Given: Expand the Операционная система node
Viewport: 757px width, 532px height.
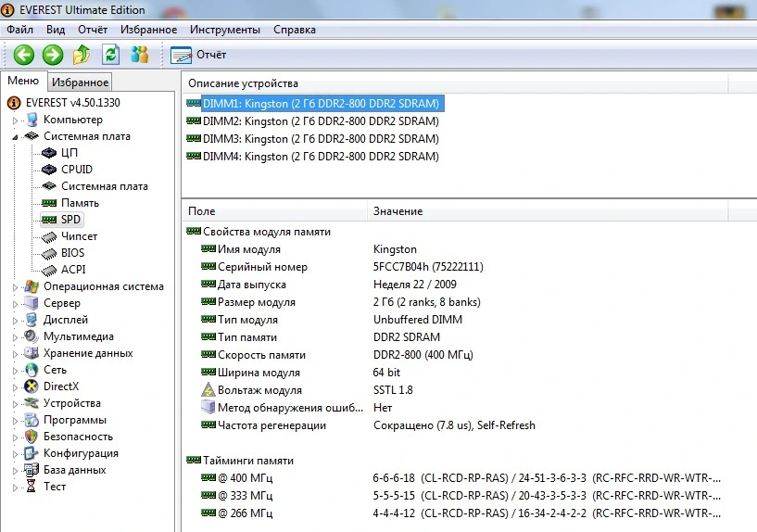Looking at the screenshot, I should pos(15,287).
